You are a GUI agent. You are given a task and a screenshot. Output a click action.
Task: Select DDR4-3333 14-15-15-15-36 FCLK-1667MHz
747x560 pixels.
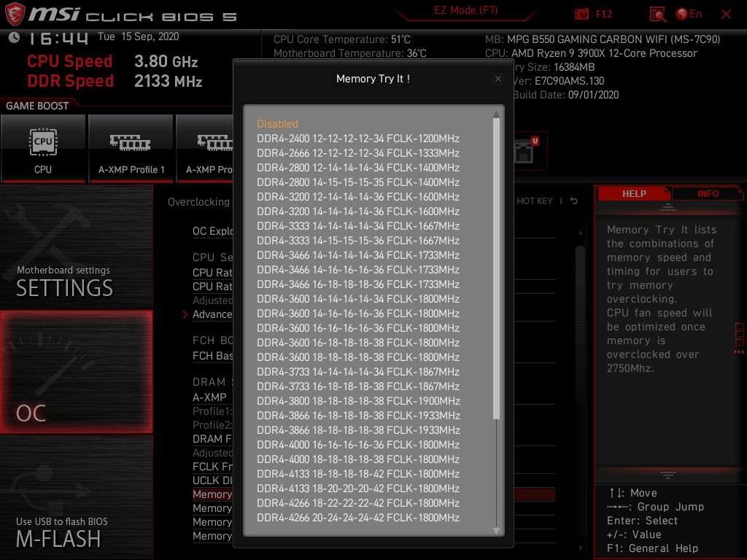point(357,241)
